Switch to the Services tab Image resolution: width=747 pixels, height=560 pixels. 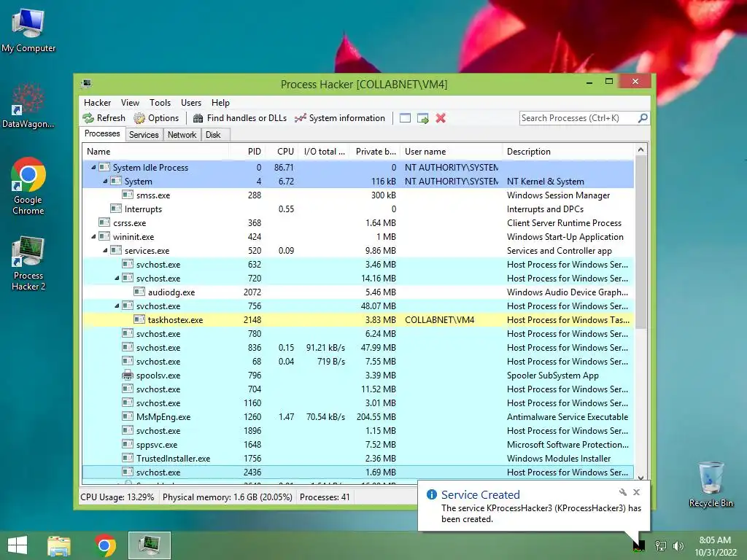tap(144, 135)
